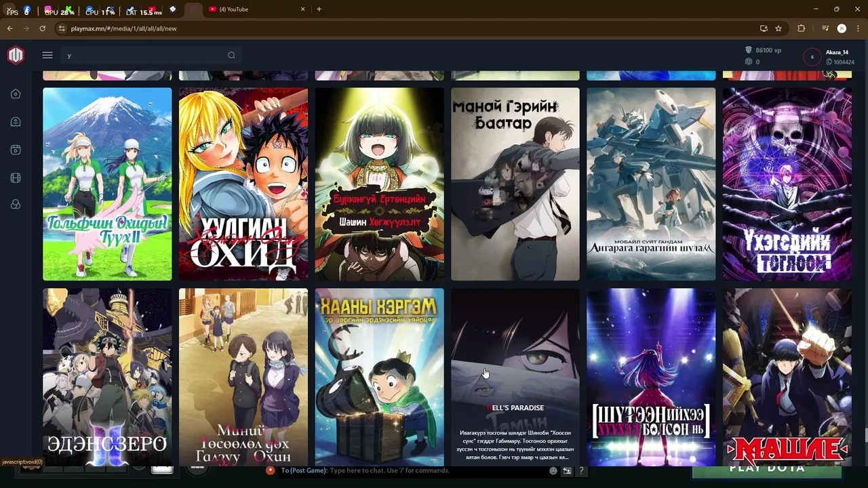The height and width of the screenshot is (488, 868).
Task: Open the film reel icon in sidebar
Action: [16, 178]
